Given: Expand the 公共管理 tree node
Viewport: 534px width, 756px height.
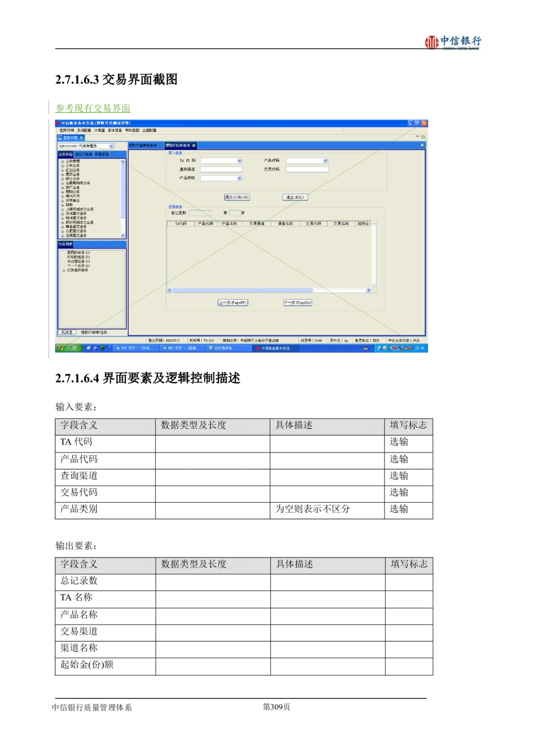Looking at the screenshot, I should [62, 161].
